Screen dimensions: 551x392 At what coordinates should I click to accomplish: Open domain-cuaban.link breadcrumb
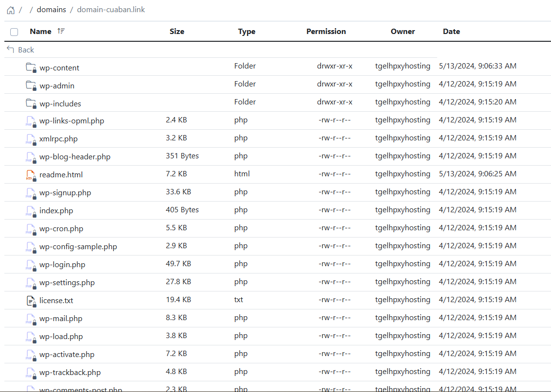(x=111, y=10)
